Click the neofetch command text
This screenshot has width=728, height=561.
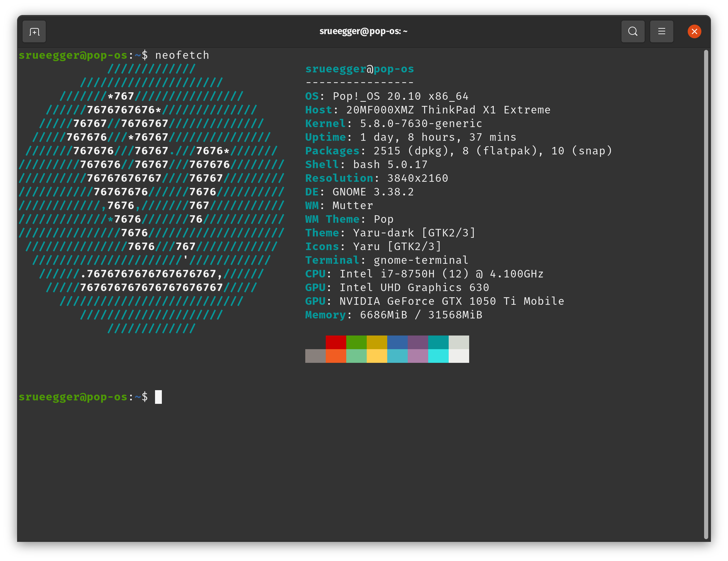(x=182, y=55)
